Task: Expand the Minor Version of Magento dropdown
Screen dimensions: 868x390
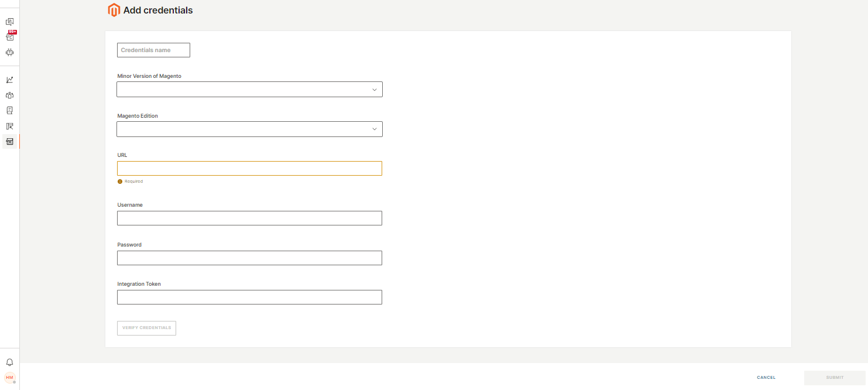Action: [249, 90]
